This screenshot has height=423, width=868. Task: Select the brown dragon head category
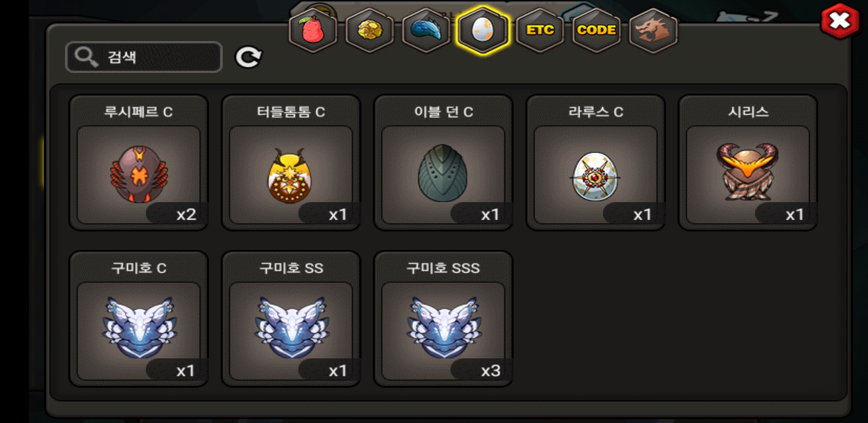coord(653,30)
